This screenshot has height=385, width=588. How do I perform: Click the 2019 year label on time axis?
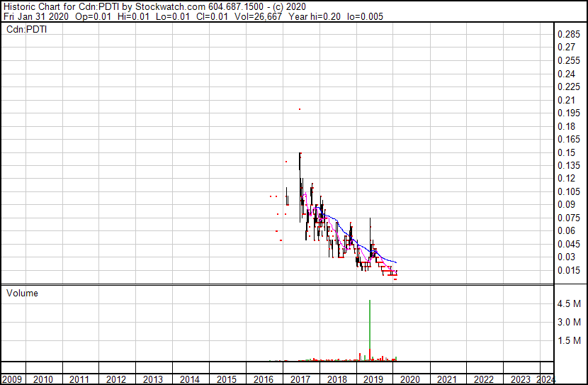pyautogui.click(x=373, y=379)
